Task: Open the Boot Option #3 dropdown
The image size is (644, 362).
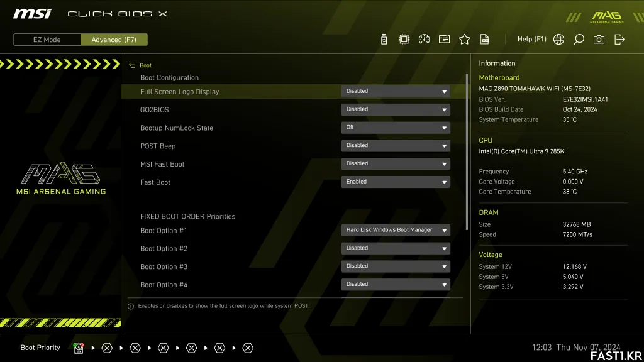Action: (396, 266)
